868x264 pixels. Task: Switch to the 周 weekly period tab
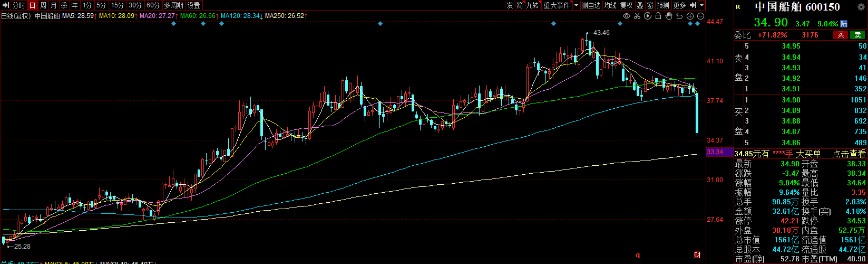click(x=43, y=5)
